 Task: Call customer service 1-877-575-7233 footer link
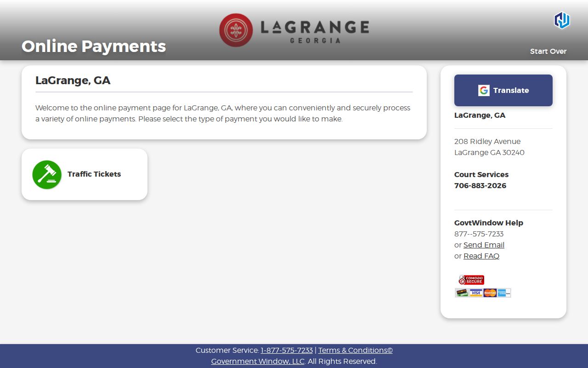coord(287,351)
